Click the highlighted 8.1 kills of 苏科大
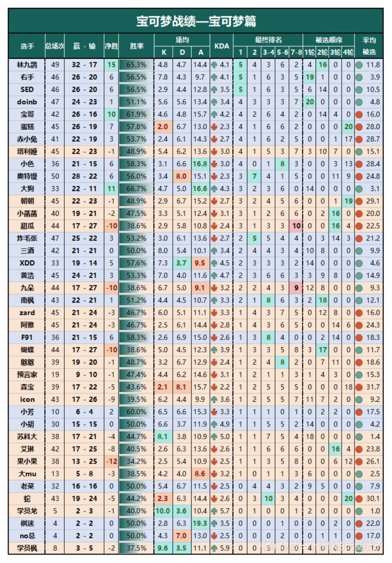Image resolution: width=392 pixels, height=563 pixels. pos(163,437)
